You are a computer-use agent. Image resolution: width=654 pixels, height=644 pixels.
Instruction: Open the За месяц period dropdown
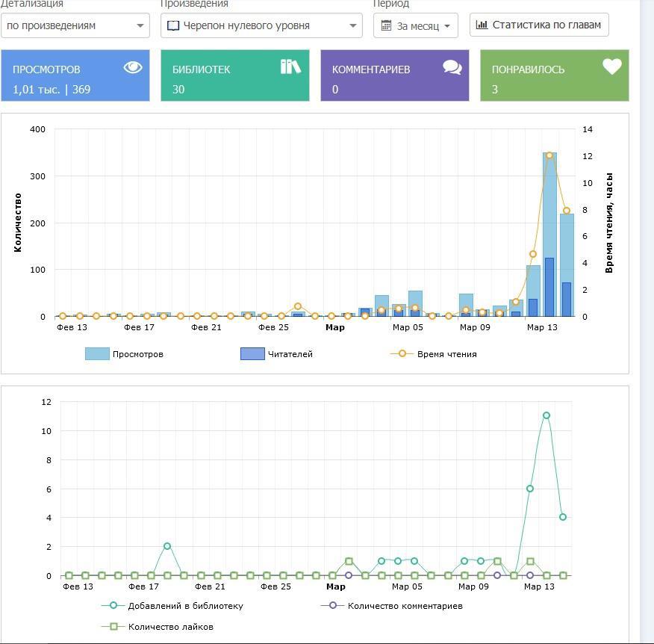click(416, 26)
